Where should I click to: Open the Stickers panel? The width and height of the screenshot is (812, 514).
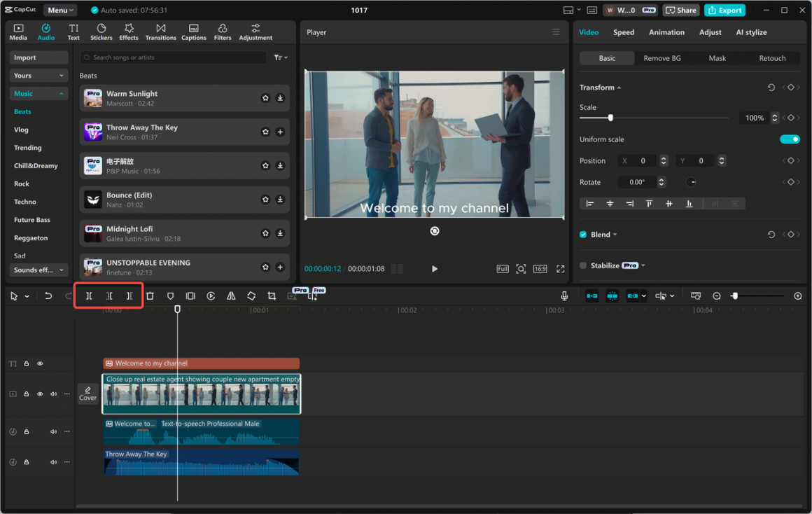pos(101,32)
